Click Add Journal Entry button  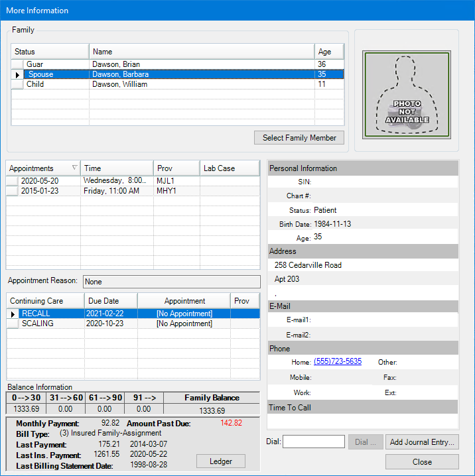click(422, 442)
